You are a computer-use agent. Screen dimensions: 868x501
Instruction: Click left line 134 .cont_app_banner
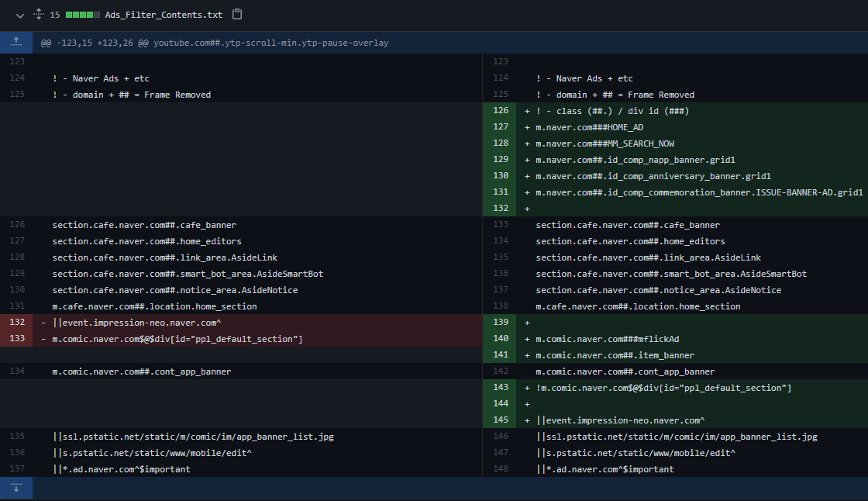(x=142, y=371)
